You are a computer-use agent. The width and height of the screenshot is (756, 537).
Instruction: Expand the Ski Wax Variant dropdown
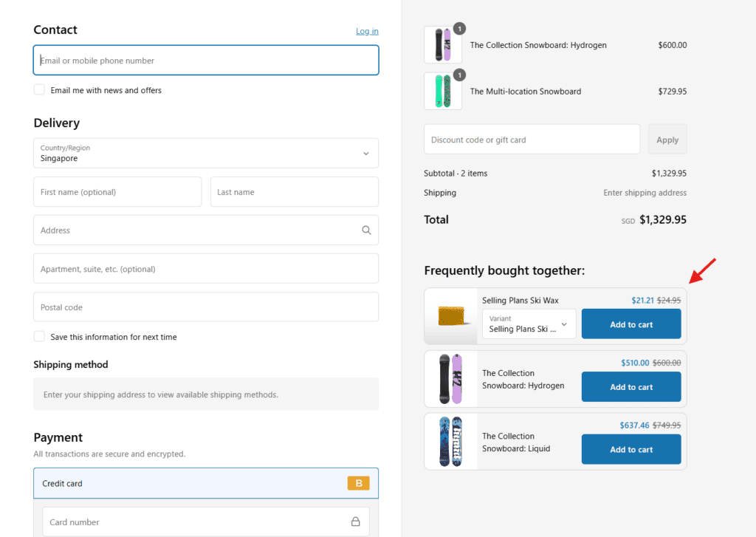(x=529, y=324)
